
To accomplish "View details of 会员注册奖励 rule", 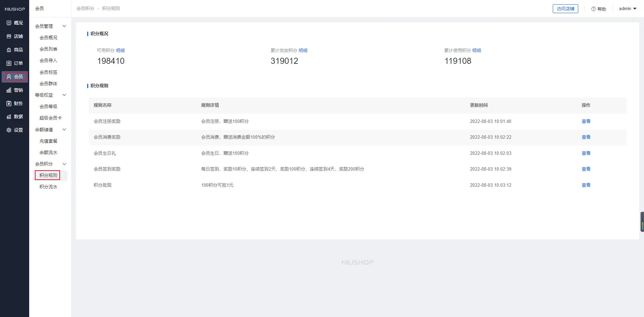I will click(x=586, y=121).
